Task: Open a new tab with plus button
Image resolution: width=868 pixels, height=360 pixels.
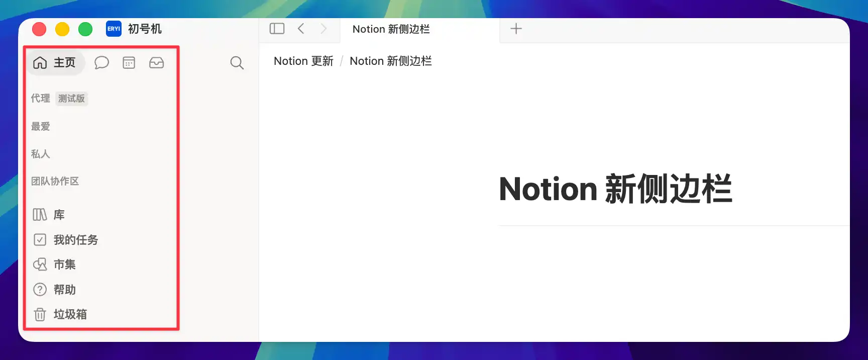Action: 516,29
